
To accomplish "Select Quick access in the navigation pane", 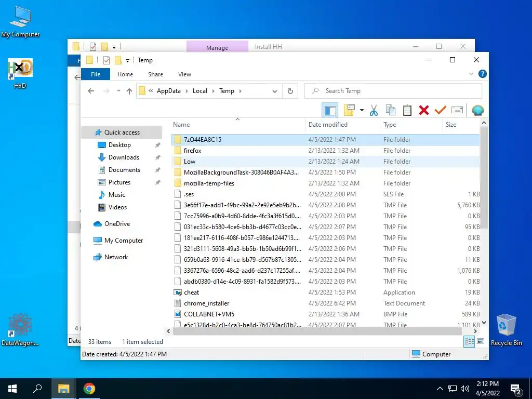I will tap(122, 132).
